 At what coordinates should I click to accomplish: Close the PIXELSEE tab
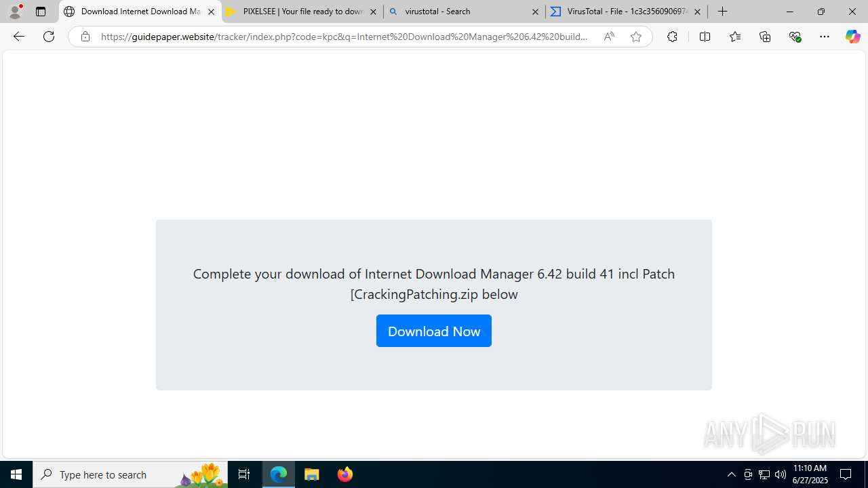(373, 12)
